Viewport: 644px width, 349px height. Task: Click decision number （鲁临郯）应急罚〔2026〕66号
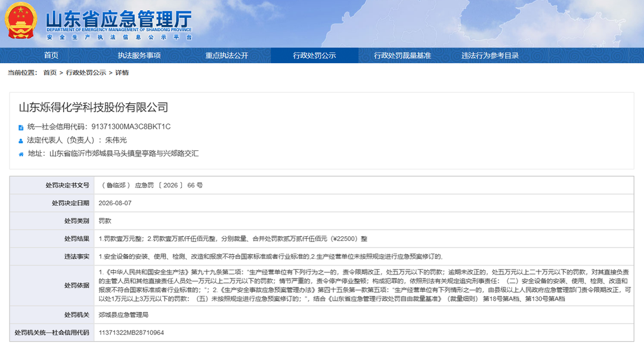pyautogui.click(x=151, y=186)
